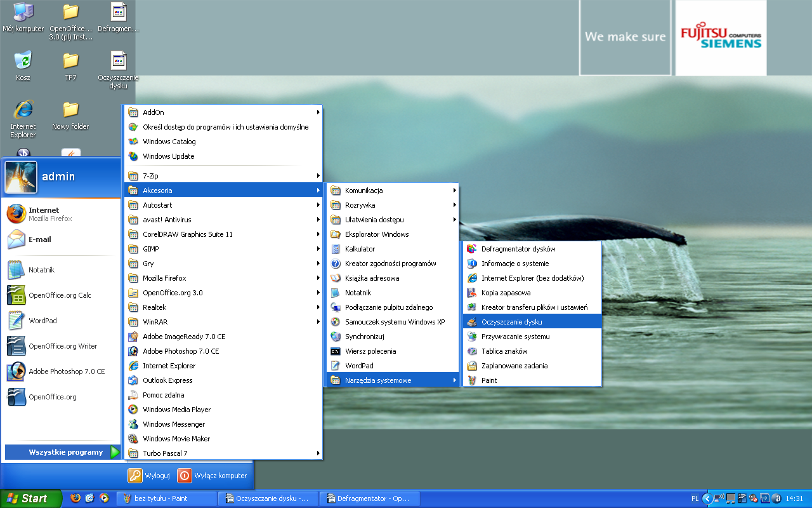Expand AddOn program group
The width and height of the screenshot is (812, 508).
point(223,112)
